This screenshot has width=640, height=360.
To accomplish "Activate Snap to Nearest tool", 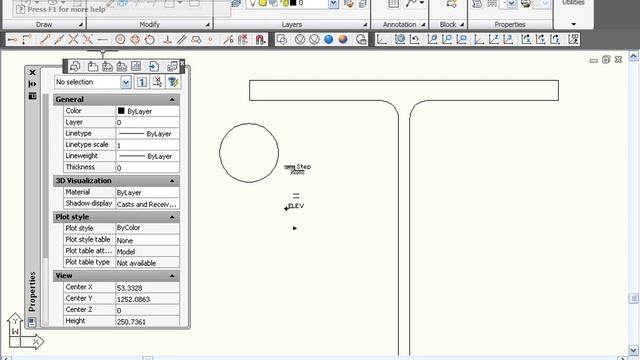I will tap(229, 40).
